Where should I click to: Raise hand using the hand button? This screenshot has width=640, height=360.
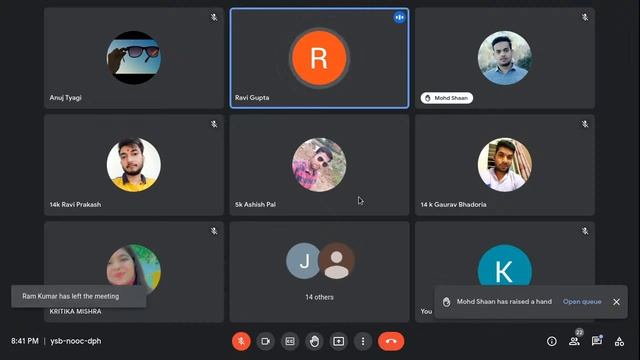(x=314, y=341)
